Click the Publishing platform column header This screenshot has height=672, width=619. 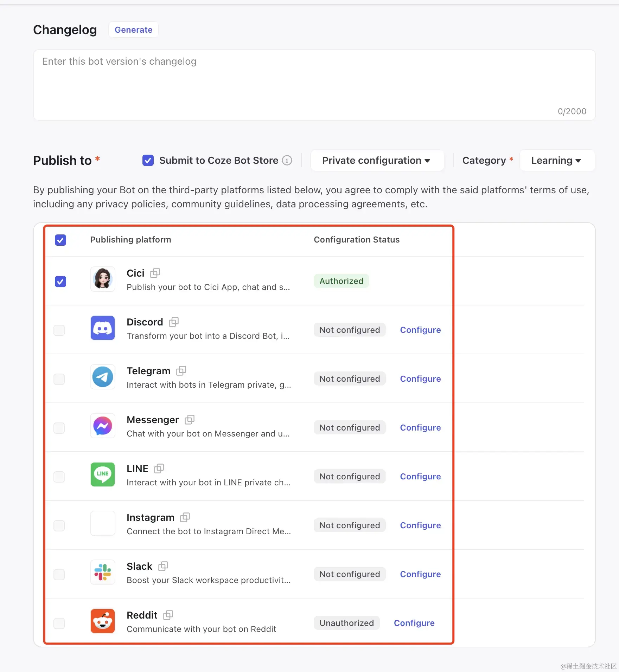130,240
